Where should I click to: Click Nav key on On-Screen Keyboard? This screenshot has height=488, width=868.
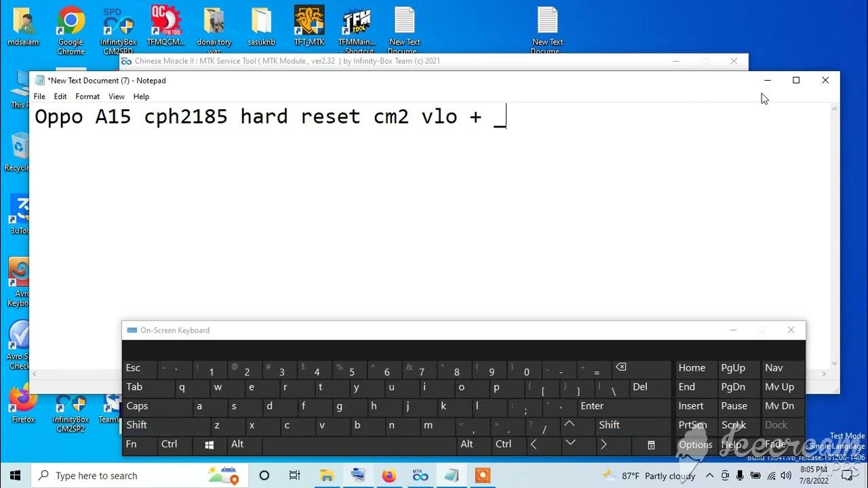[x=783, y=369]
